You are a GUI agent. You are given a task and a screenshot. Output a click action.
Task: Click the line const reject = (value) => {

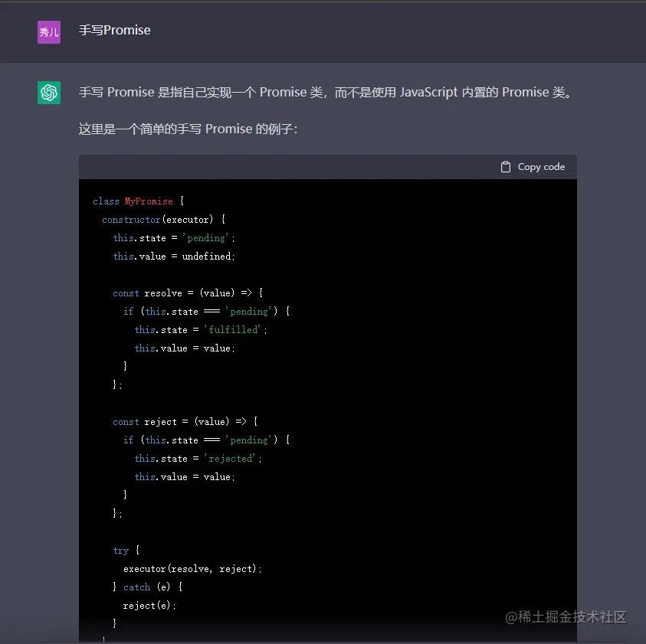pyautogui.click(x=185, y=422)
